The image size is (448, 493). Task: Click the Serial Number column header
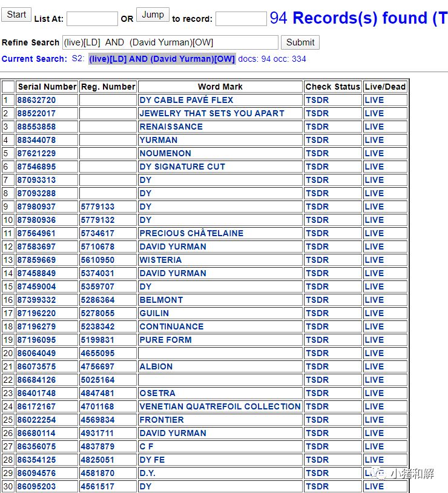(x=47, y=87)
